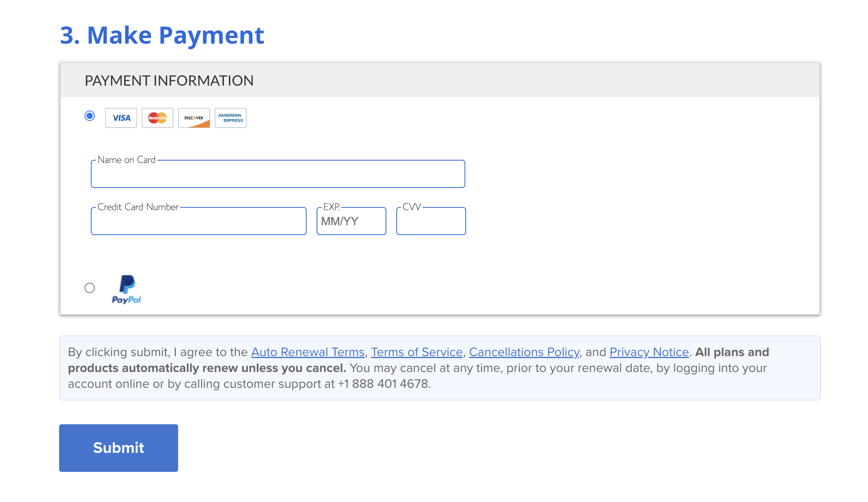Click the Discover card logo
Image resolution: width=868 pixels, height=502 pixels.
[194, 118]
